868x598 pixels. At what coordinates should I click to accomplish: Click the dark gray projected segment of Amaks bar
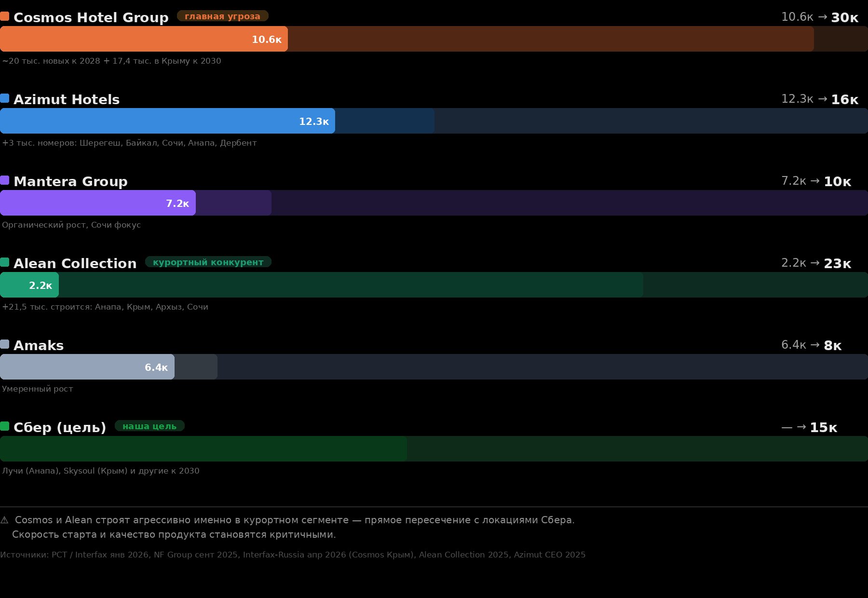click(196, 367)
